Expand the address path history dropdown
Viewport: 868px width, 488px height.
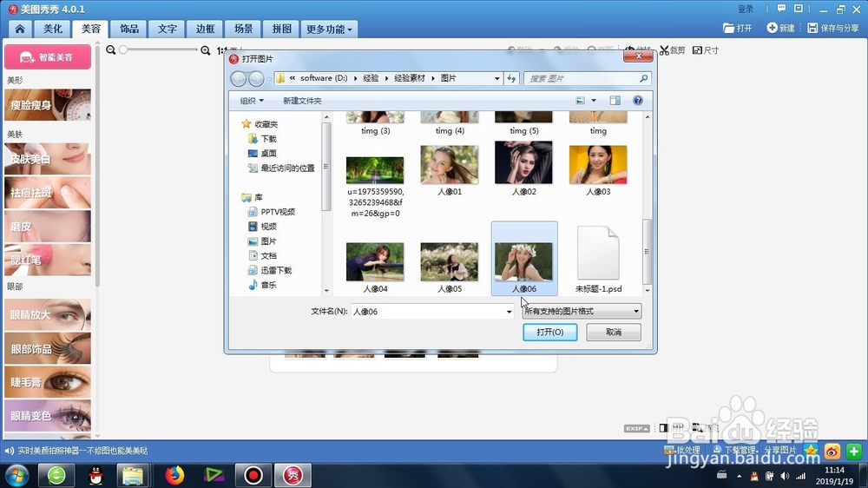[x=496, y=79]
